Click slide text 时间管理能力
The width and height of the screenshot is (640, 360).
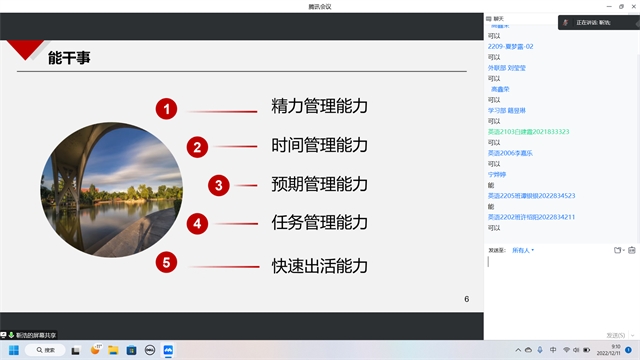(320, 145)
